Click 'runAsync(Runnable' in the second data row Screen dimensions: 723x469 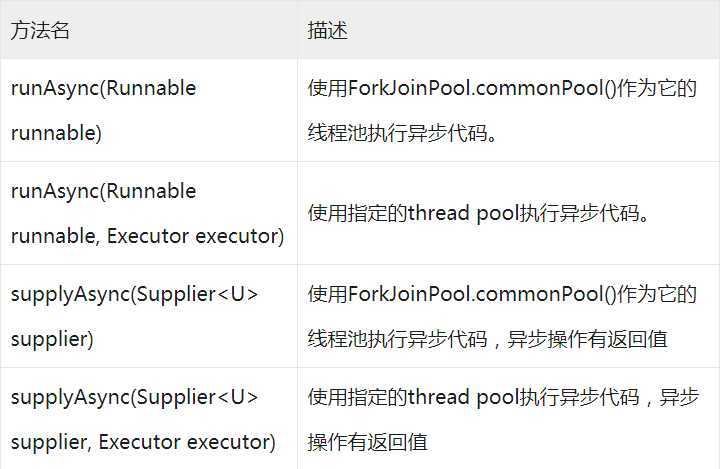click(x=103, y=191)
